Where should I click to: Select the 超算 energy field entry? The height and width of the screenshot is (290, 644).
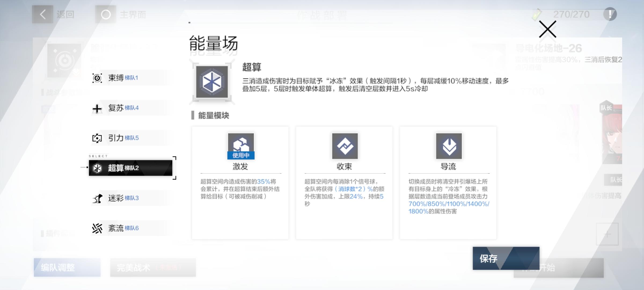tap(131, 168)
